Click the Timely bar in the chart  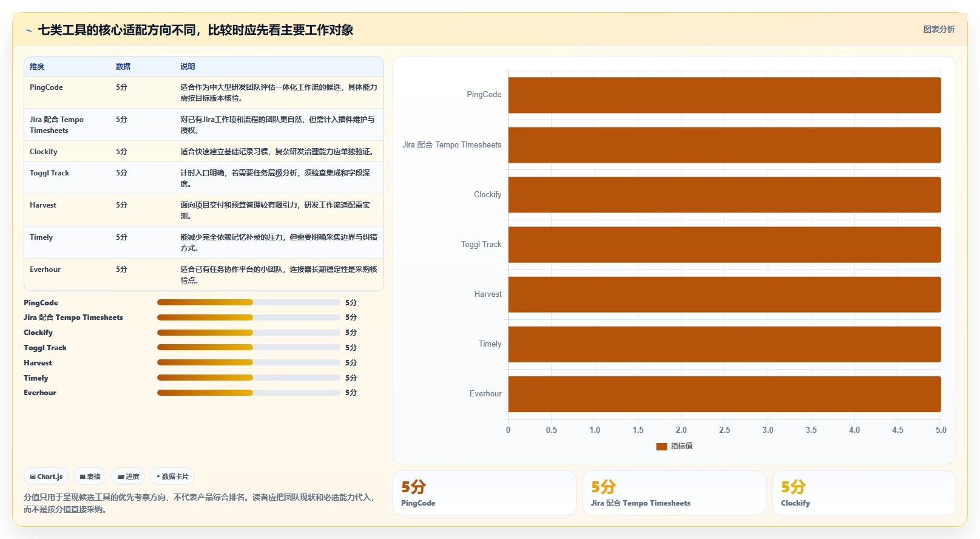(x=725, y=344)
